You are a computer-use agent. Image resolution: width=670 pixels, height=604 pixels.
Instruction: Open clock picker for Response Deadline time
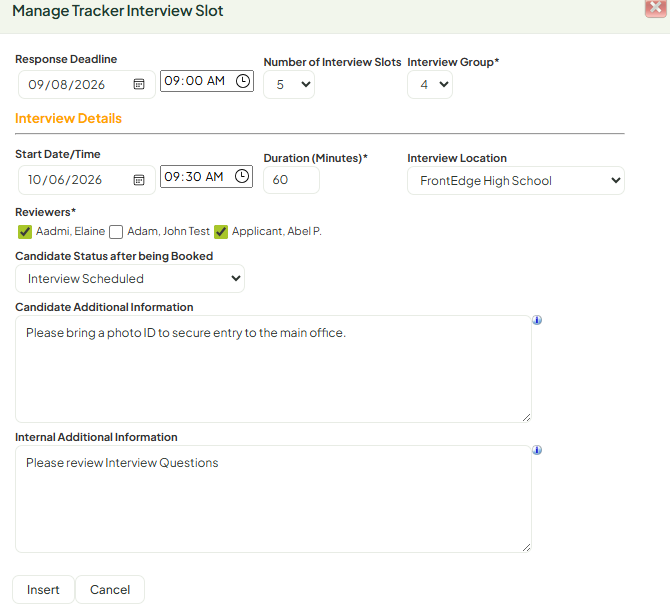[x=243, y=81]
